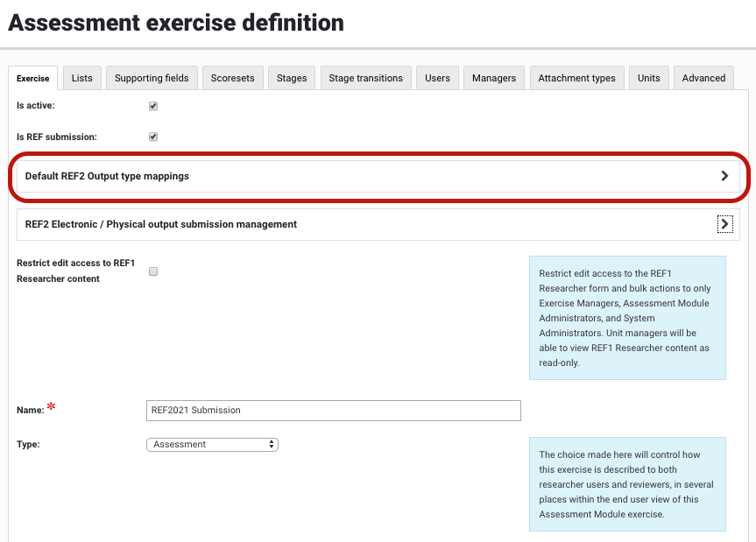Toggle the Is active checkbox

(153, 106)
